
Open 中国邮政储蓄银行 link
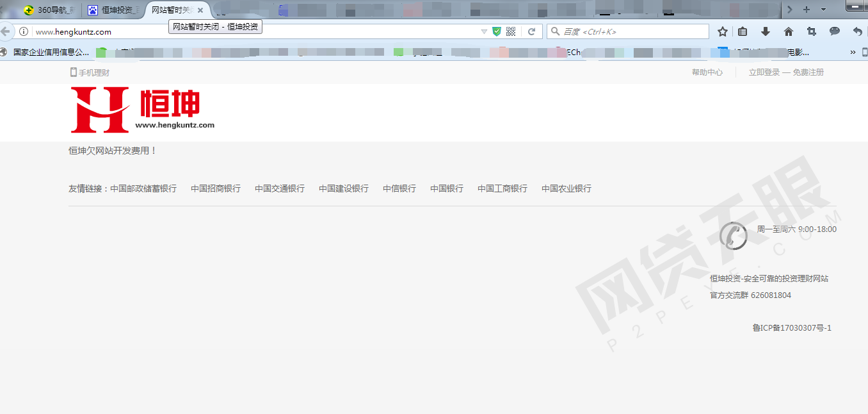(x=143, y=188)
